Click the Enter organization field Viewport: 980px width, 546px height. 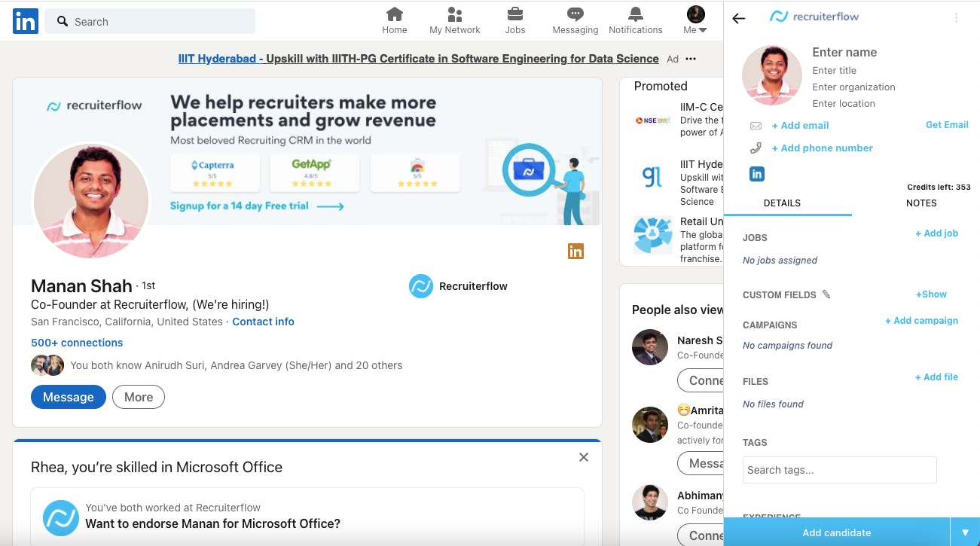pyautogui.click(x=854, y=87)
